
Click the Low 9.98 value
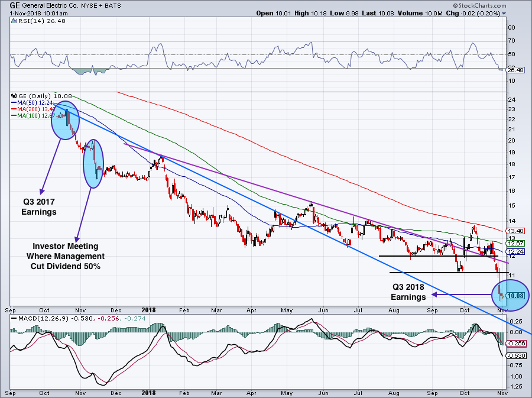(345, 13)
